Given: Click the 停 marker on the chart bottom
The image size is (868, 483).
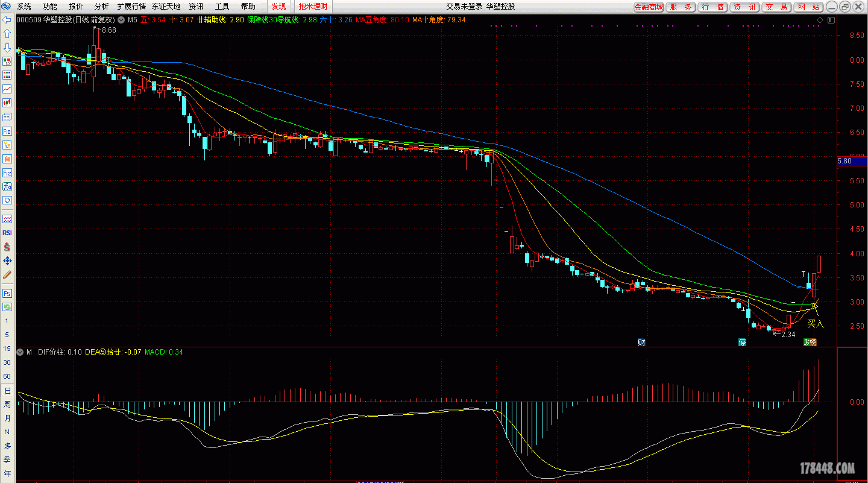Looking at the screenshot, I should tap(743, 343).
